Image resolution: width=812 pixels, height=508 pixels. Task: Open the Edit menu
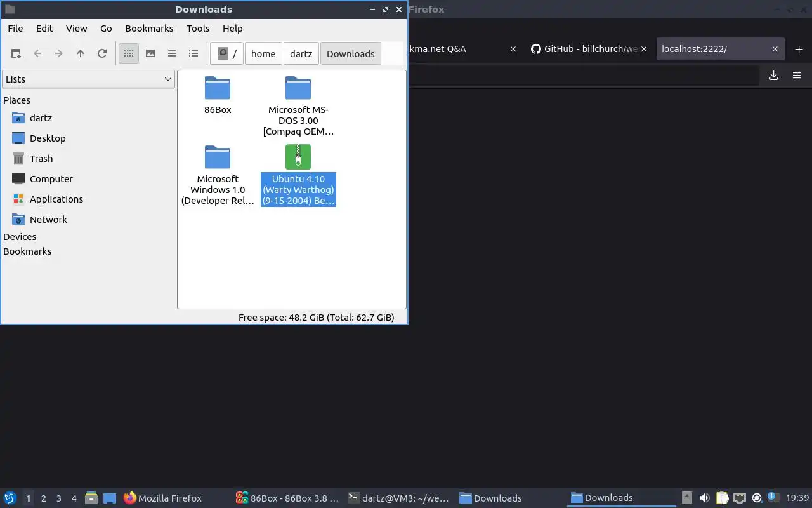44,29
